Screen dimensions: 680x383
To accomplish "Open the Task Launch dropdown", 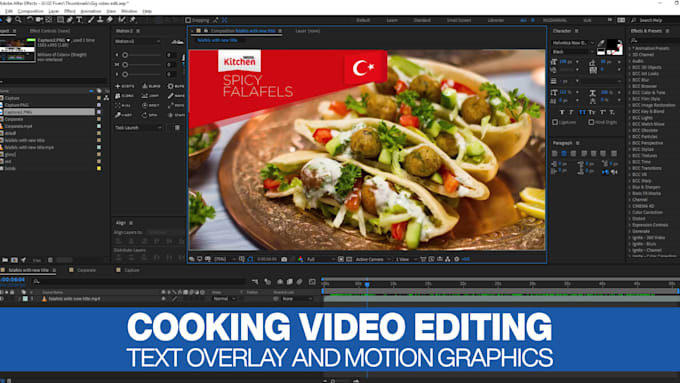I will 138,128.
